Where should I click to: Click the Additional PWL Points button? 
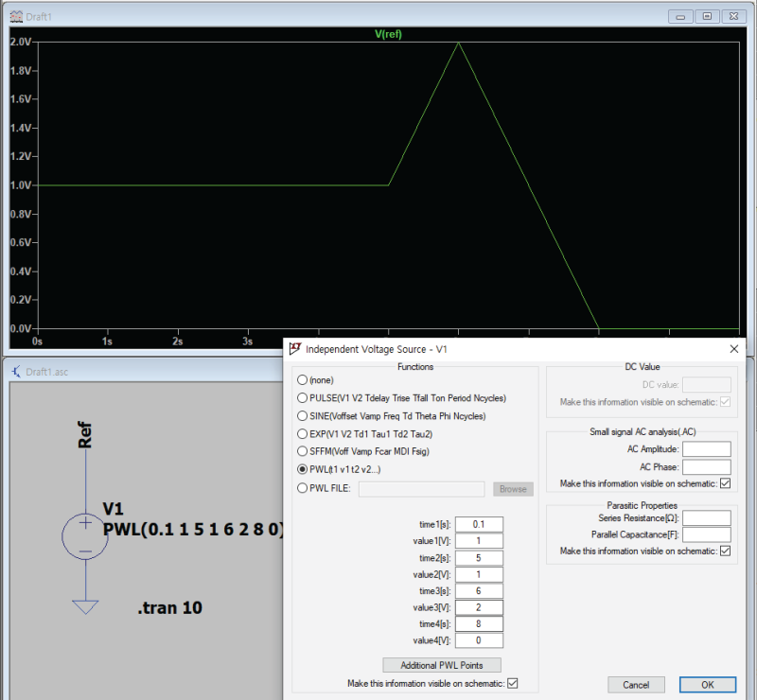click(441, 665)
